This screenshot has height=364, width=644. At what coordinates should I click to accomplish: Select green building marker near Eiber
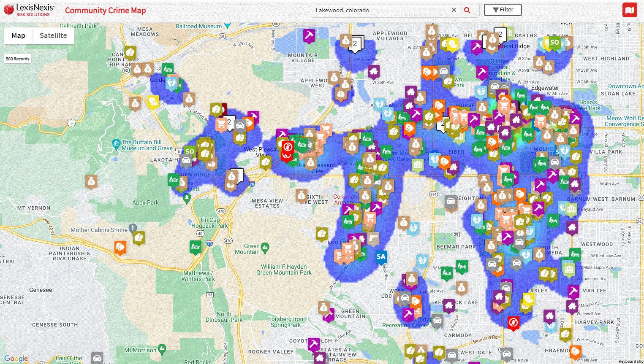418,166
